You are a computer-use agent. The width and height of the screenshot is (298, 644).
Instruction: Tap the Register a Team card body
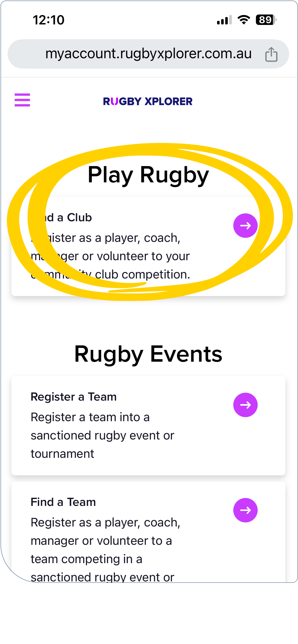(148, 426)
